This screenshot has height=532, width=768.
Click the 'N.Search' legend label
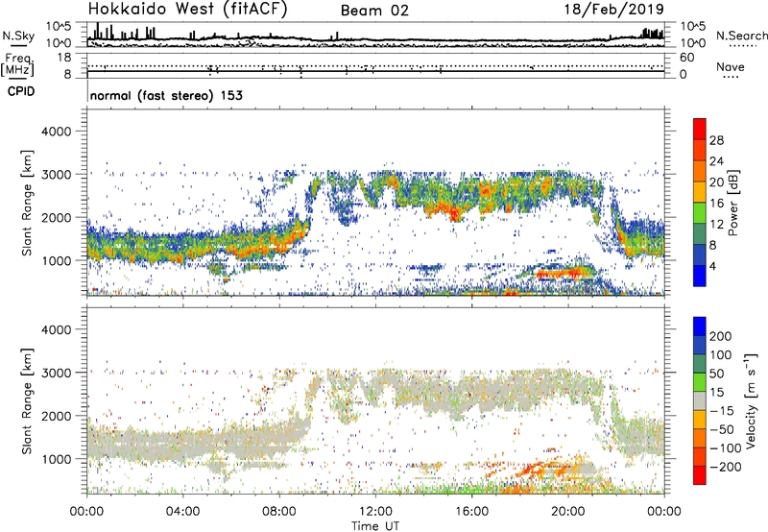(x=741, y=36)
